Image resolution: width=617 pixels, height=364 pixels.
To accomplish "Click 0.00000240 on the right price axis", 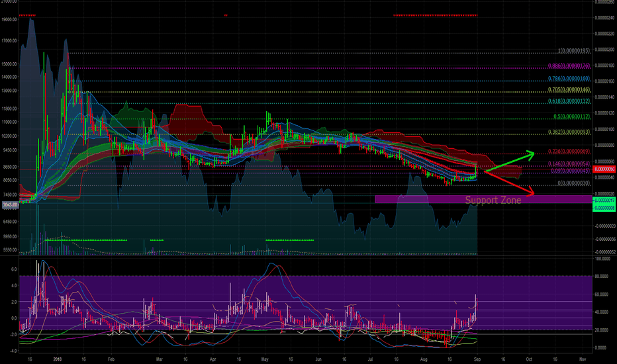I will coord(605,18).
